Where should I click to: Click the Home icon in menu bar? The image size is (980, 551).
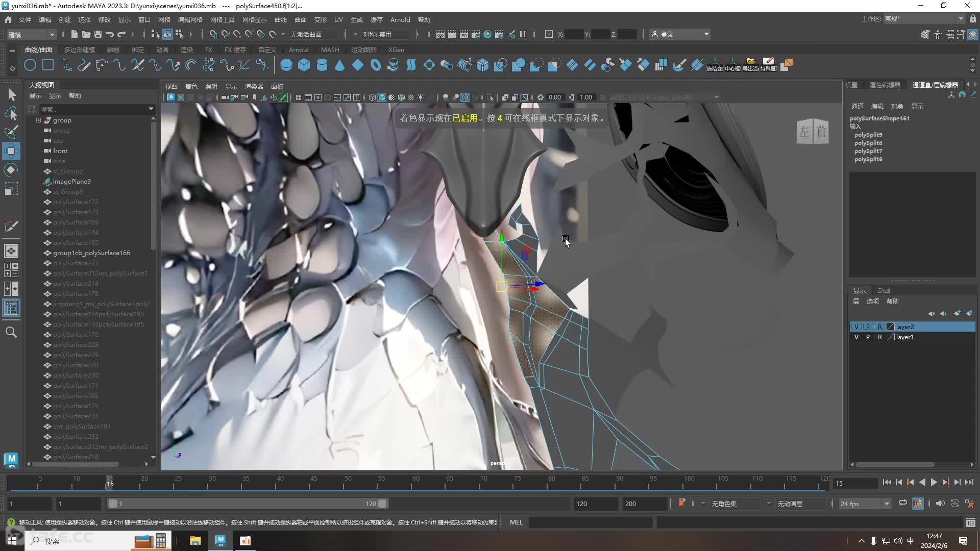(8, 19)
